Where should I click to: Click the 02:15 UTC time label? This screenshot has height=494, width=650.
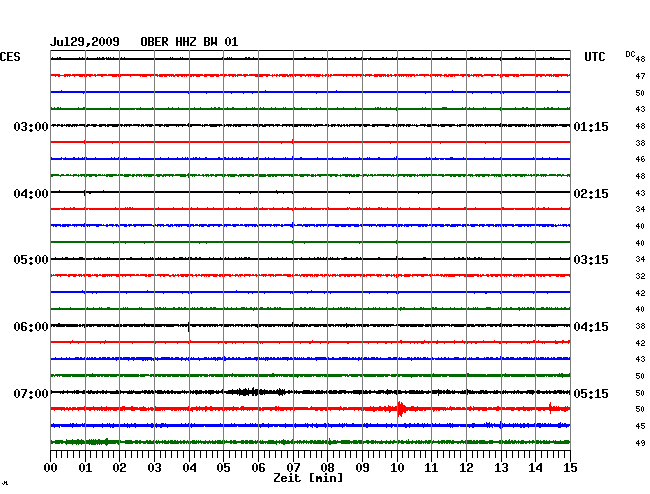591,194
